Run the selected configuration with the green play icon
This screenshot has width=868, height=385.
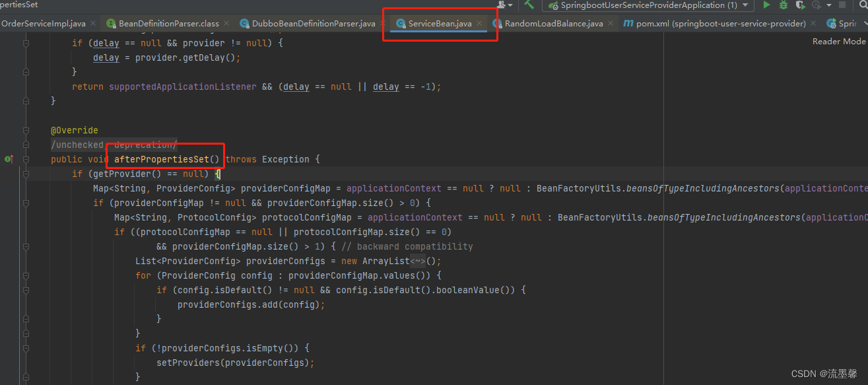pos(766,5)
